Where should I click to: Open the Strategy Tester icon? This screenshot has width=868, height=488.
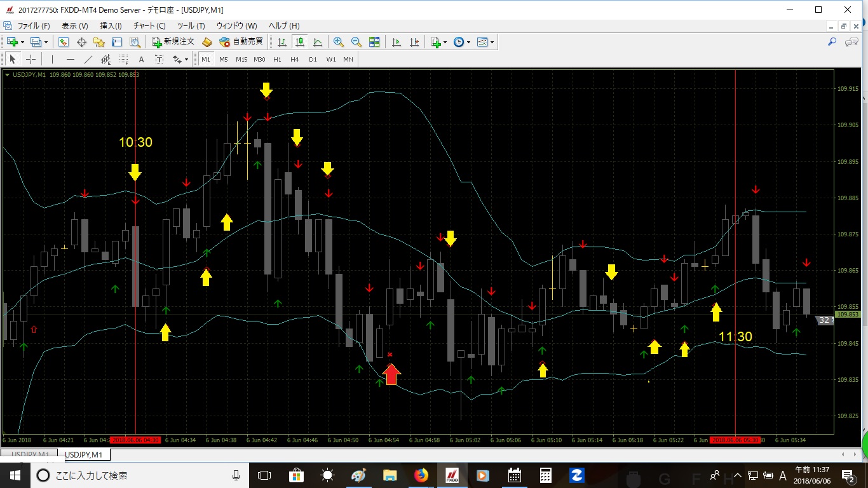coord(135,42)
